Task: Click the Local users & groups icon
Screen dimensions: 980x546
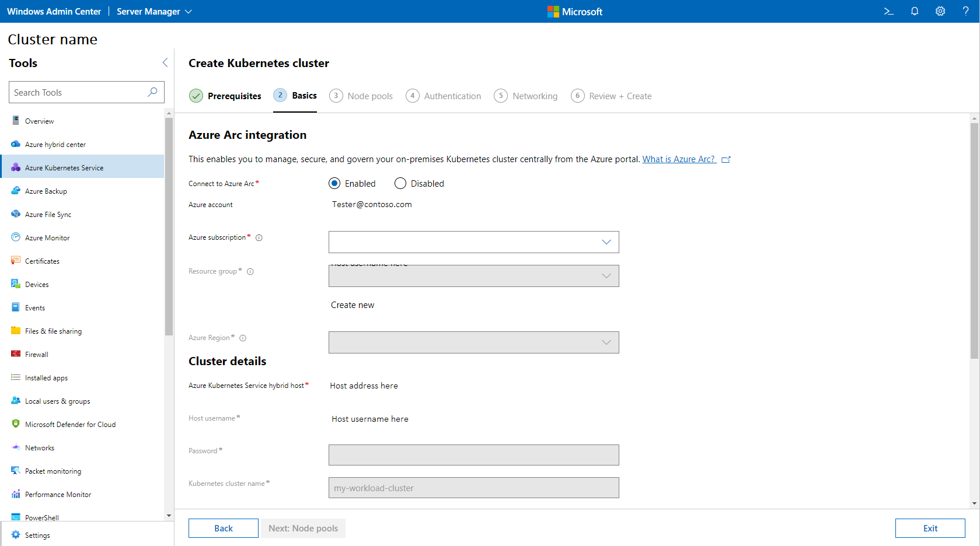Action: click(16, 401)
